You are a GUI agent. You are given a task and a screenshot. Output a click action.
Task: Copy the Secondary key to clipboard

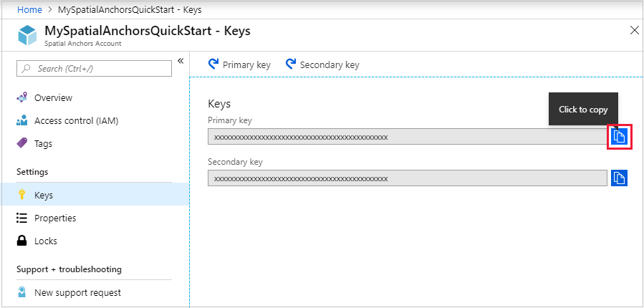620,178
